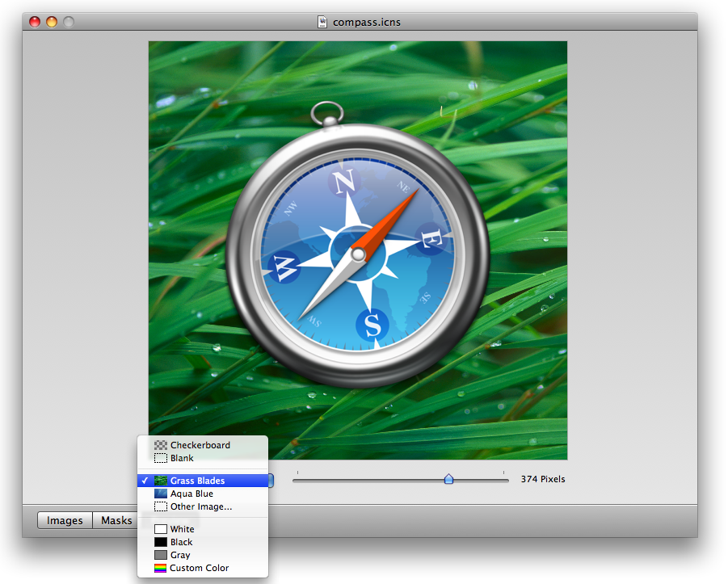728x584 pixels.
Task: Choose Gray background color
Action: (x=203, y=555)
